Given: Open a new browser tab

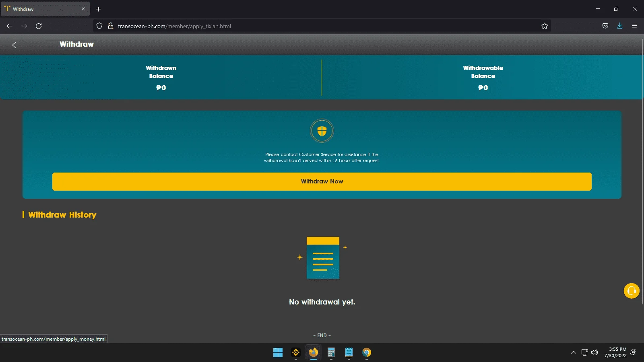Looking at the screenshot, I should 99,9.
